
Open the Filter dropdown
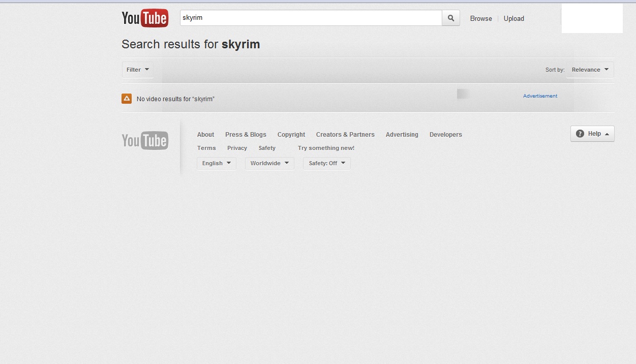(138, 70)
